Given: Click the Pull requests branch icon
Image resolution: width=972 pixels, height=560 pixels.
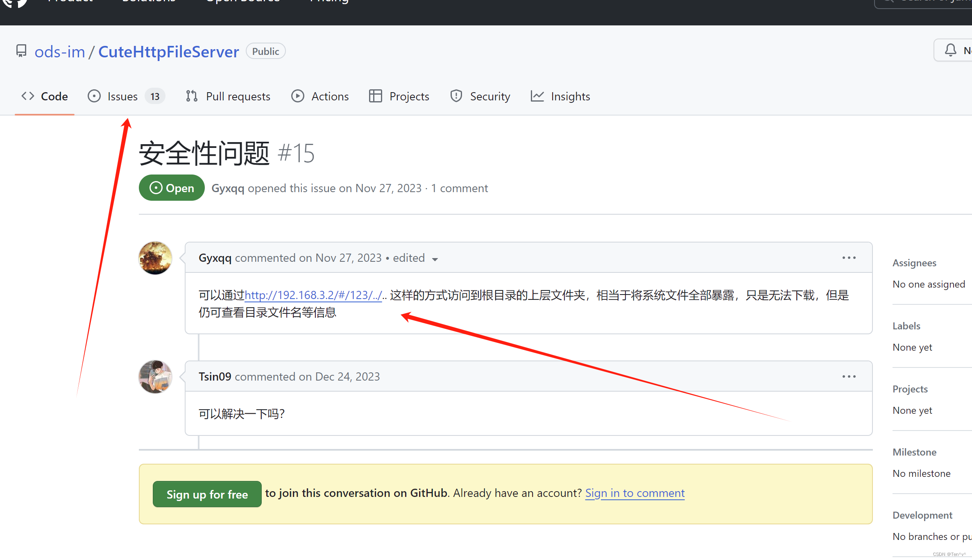Looking at the screenshot, I should pyautogui.click(x=192, y=96).
